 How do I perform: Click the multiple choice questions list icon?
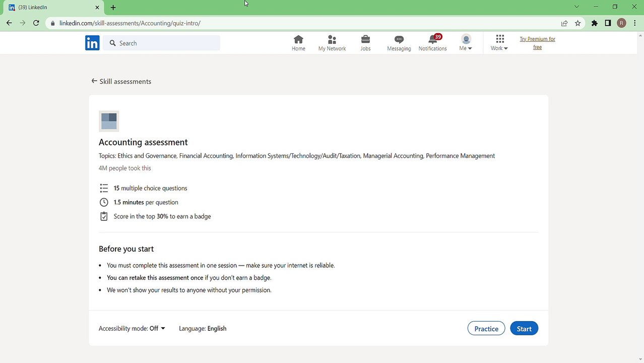click(x=104, y=188)
